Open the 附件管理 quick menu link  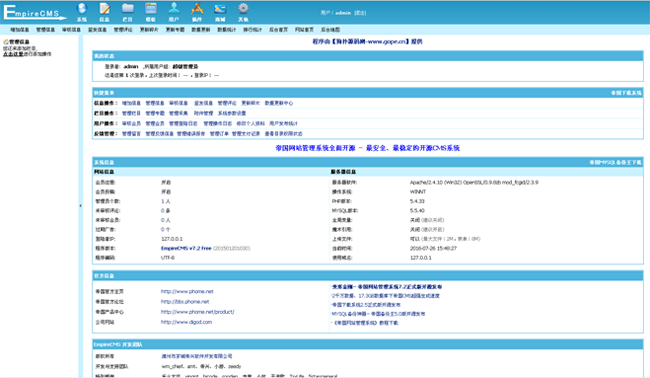click(204, 113)
